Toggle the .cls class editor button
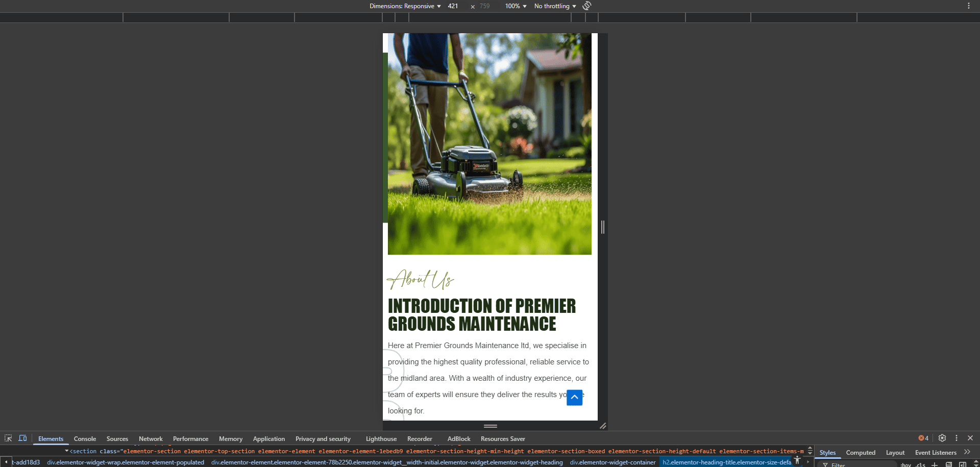Viewport: 980px width, 467px height. (920, 464)
